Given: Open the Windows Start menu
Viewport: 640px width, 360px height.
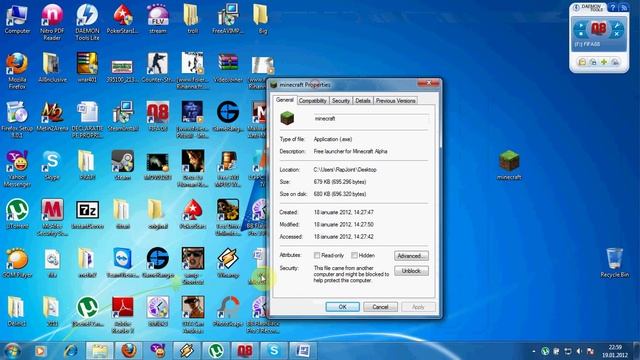Looking at the screenshot, I should [x=12, y=351].
